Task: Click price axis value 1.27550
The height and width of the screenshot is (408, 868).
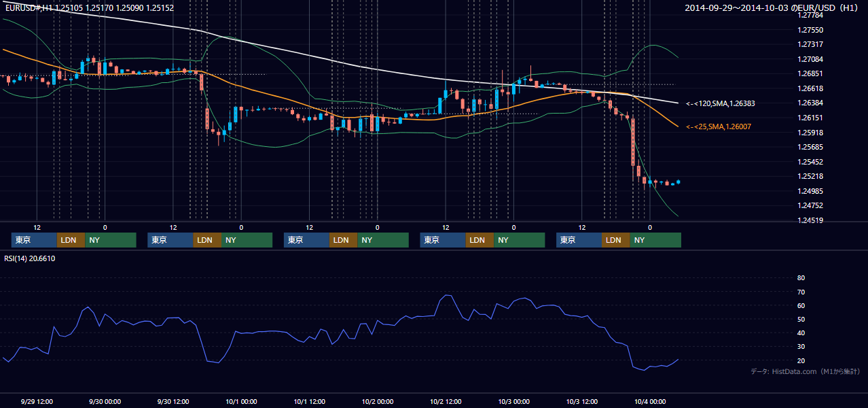Action: click(810, 30)
